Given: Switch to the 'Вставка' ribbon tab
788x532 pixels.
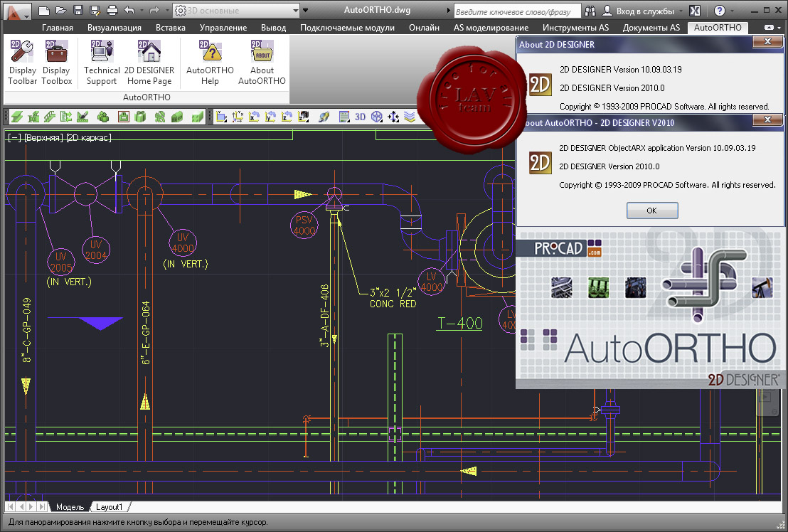Looking at the screenshot, I should pyautogui.click(x=171, y=28).
